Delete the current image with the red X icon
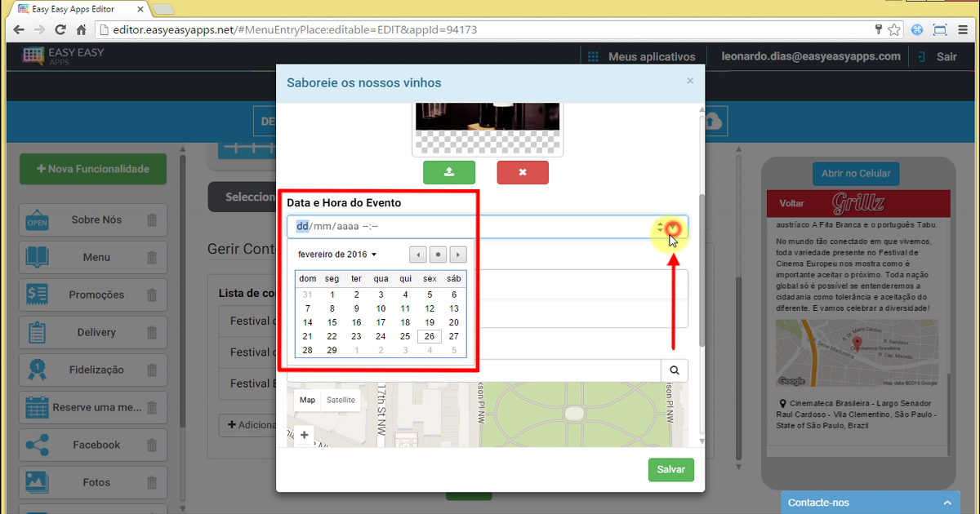Image resolution: width=980 pixels, height=514 pixels. coord(522,172)
